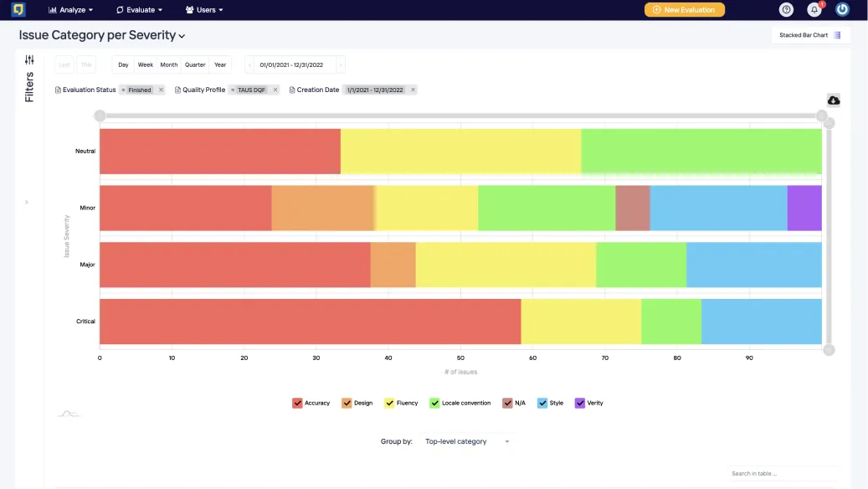Disable the Verity legend checkbox
This screenshot has width=868, height=489.
coord(579,403)
